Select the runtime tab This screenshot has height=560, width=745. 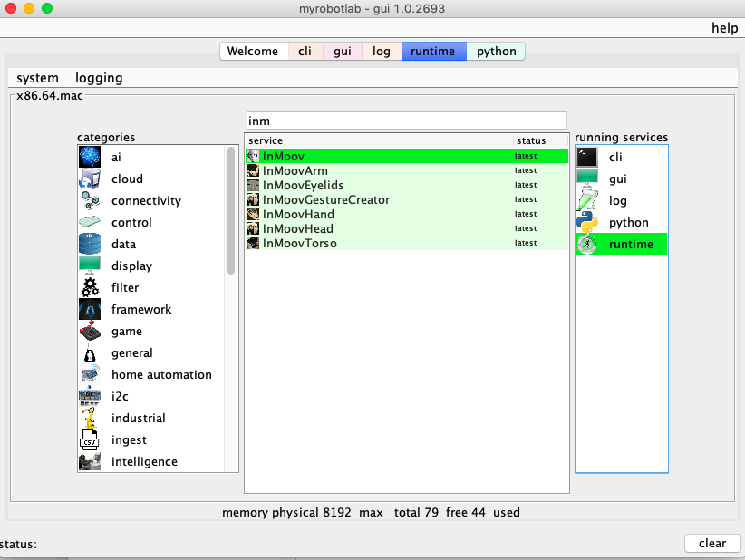(x=433, y=52)
